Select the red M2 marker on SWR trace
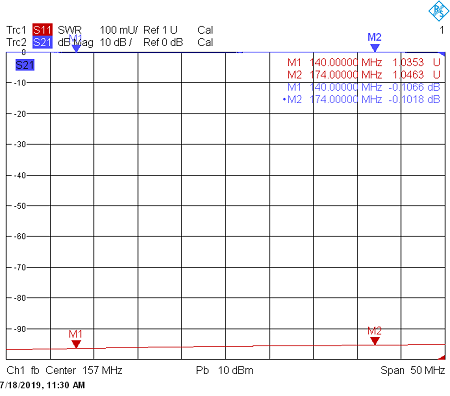 375,341
